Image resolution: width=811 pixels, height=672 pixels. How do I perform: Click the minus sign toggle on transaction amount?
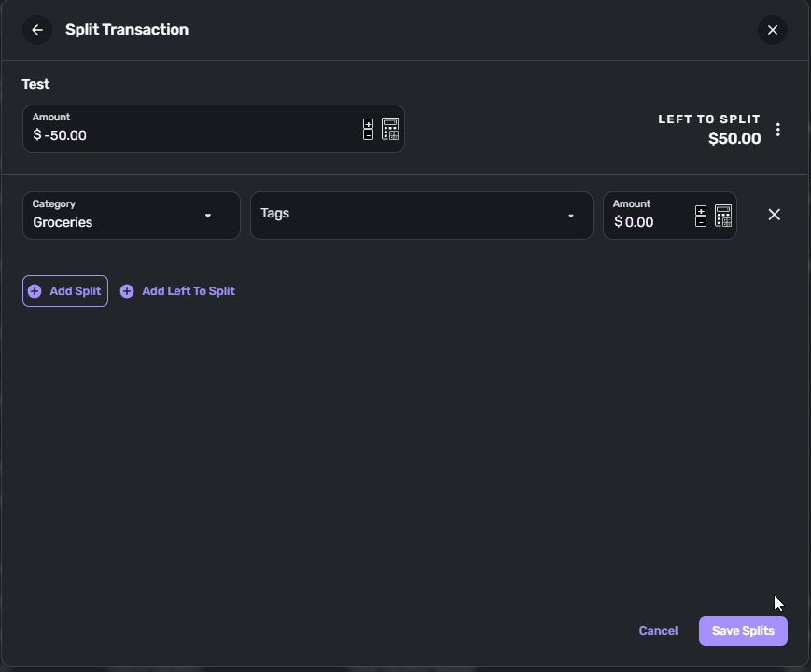tap(368, 134)
